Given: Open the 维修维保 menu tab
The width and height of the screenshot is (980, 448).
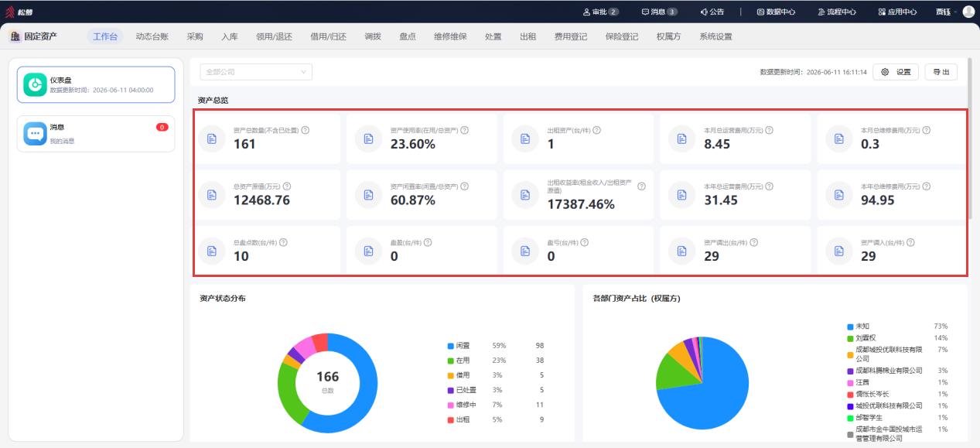Looking at the screenshot, I should point(450,36).
